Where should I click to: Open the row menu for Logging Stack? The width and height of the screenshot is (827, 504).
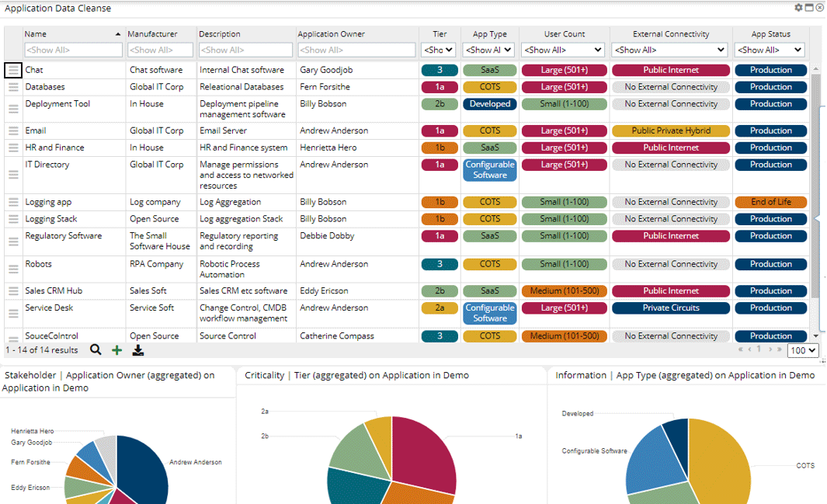(x=13, y=219)
